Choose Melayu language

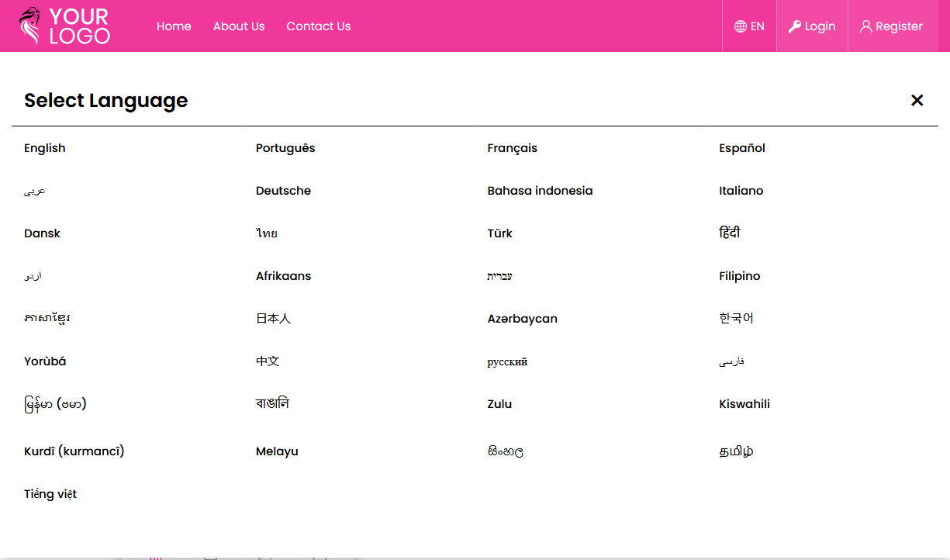[x=278, y=451]
